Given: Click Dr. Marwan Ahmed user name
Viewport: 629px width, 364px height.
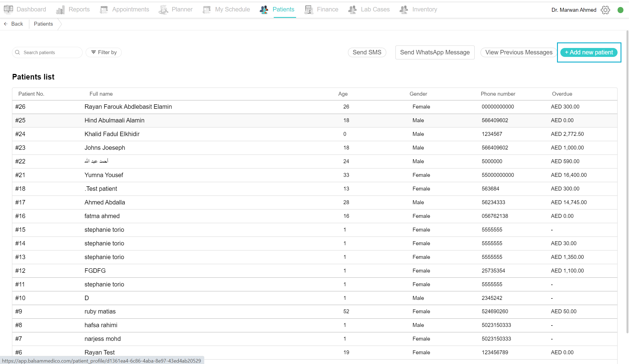Looking at the screenshot, I should 574,10.
